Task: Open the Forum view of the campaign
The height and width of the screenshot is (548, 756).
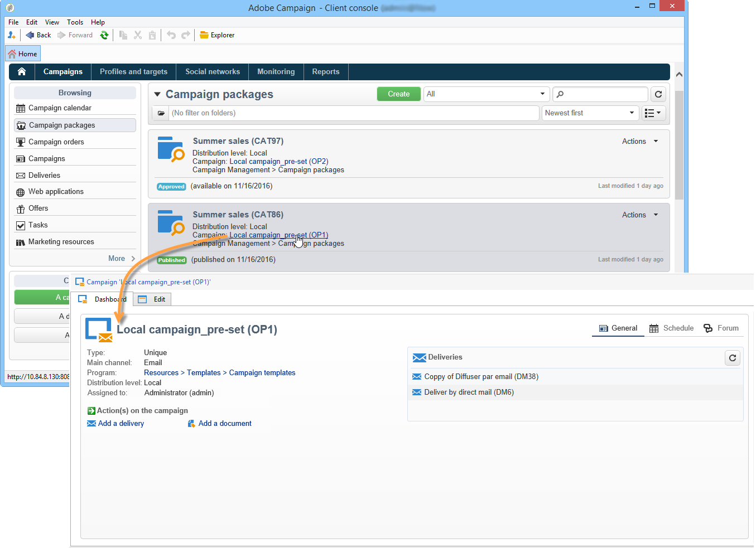Action: (x=721, y=328)
